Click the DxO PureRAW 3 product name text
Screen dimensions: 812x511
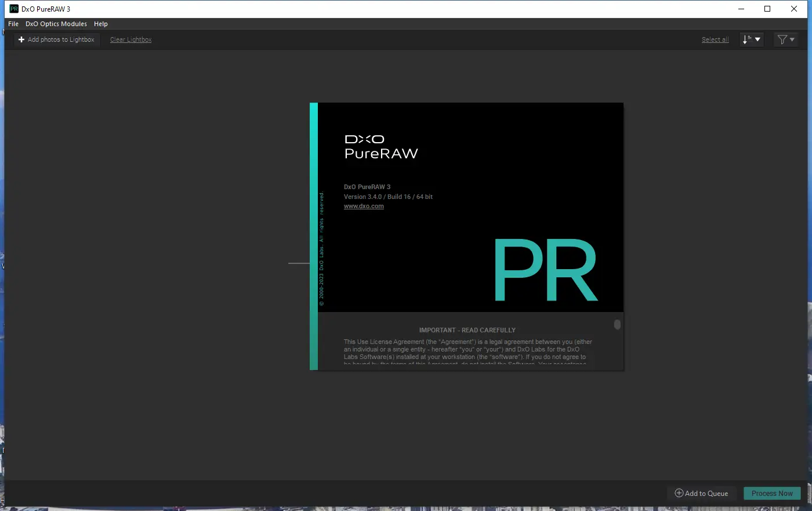point(367,187)
